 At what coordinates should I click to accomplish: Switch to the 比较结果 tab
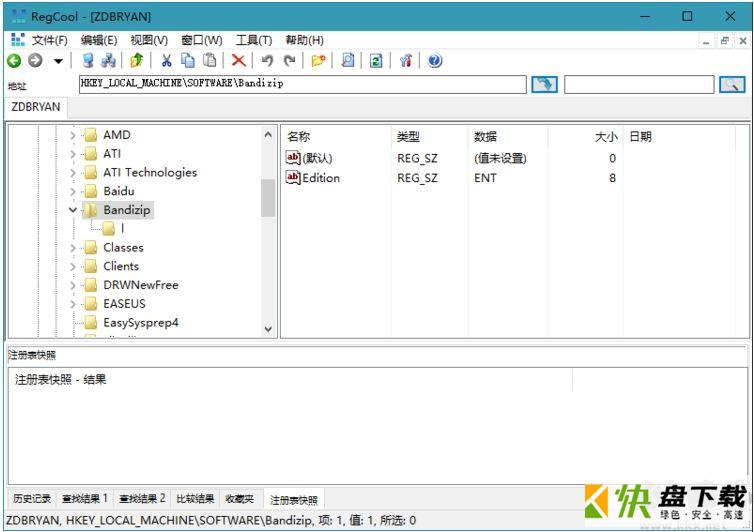[x=195, y=499]
